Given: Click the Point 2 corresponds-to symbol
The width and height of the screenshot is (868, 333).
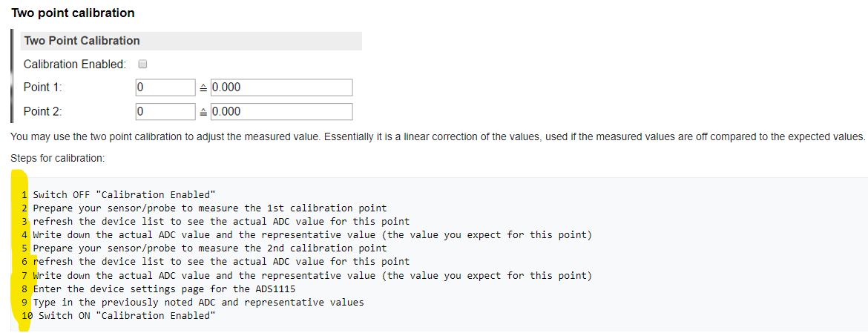Looking at the screenshot, I should (204, 112).
